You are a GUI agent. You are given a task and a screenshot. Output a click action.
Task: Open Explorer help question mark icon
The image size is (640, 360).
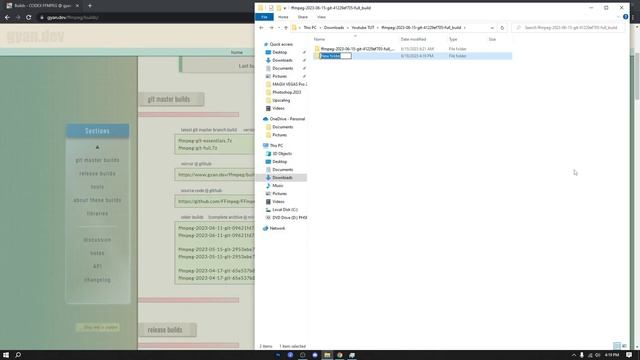625,17
